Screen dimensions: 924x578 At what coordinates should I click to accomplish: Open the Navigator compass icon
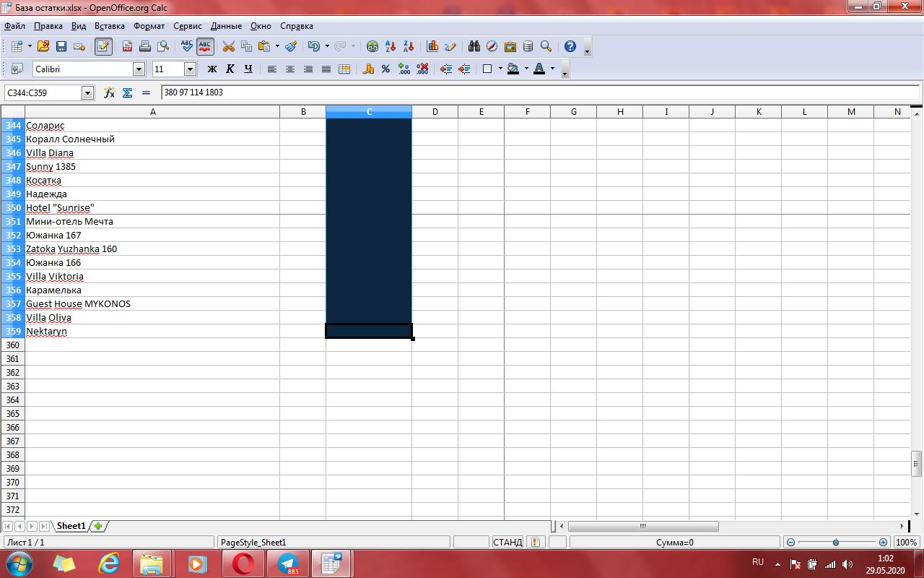(492, 46)
